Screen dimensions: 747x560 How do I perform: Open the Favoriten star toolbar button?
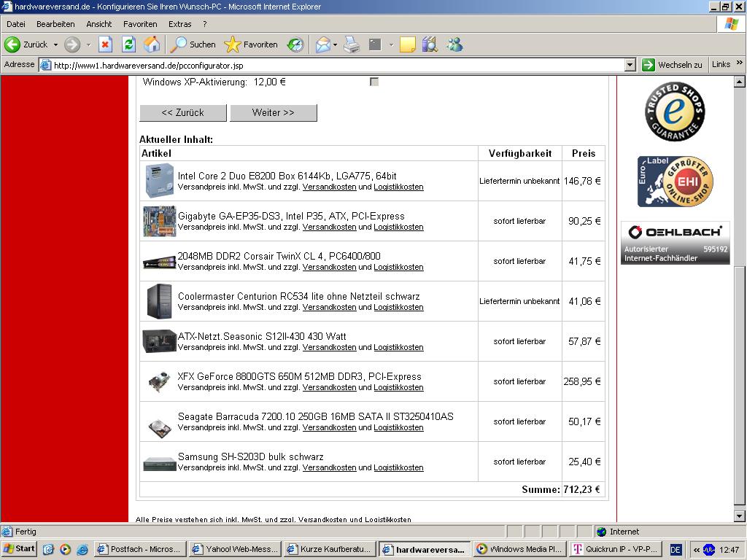pos(251,44)
